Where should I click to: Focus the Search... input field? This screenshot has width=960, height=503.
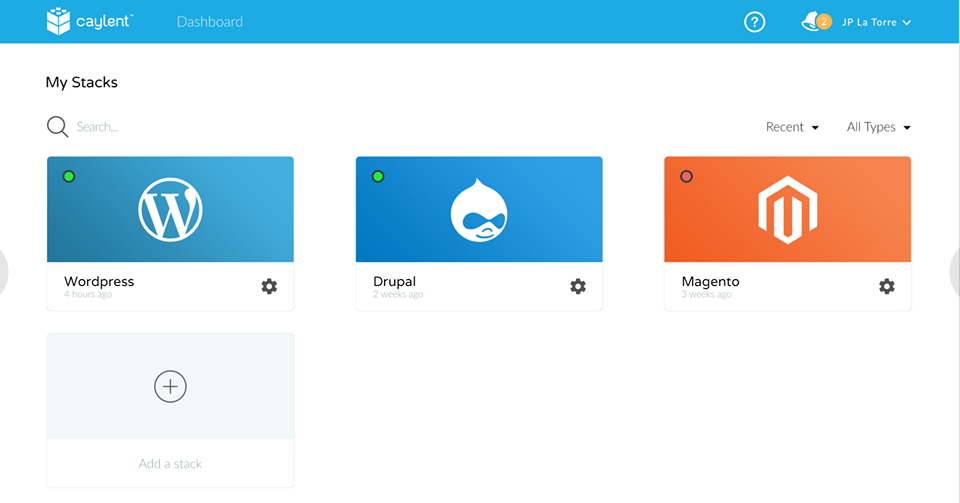[x=97, y=127]
